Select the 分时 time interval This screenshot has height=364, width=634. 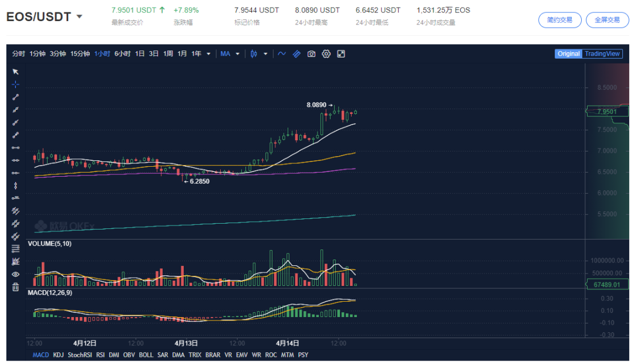click(19, 54)
